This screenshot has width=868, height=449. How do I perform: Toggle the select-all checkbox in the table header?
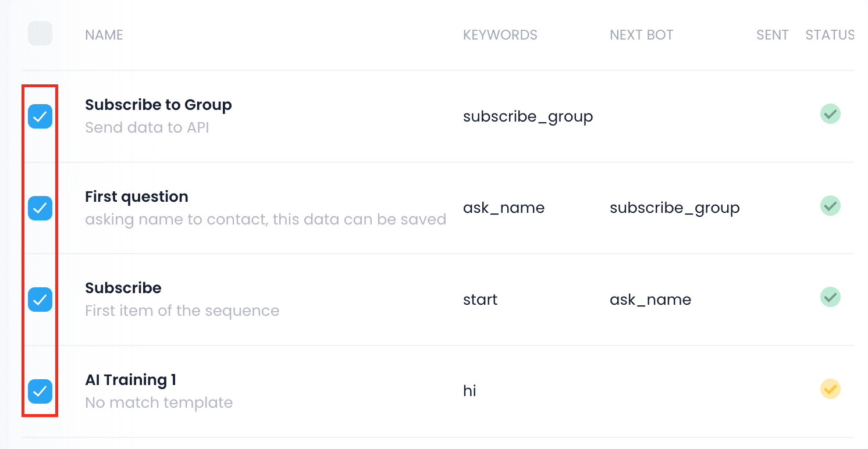(40, 34)
